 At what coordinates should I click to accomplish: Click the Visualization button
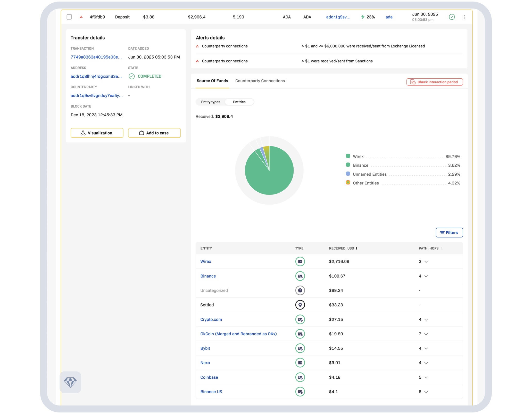pyautogui.click(x=97, y=133)
